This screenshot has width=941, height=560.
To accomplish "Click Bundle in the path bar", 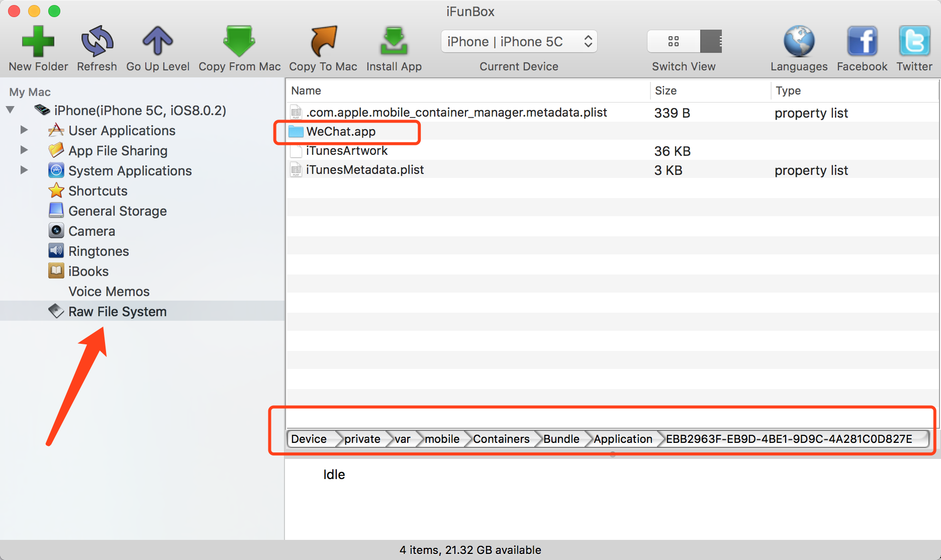I will (561, 439).
